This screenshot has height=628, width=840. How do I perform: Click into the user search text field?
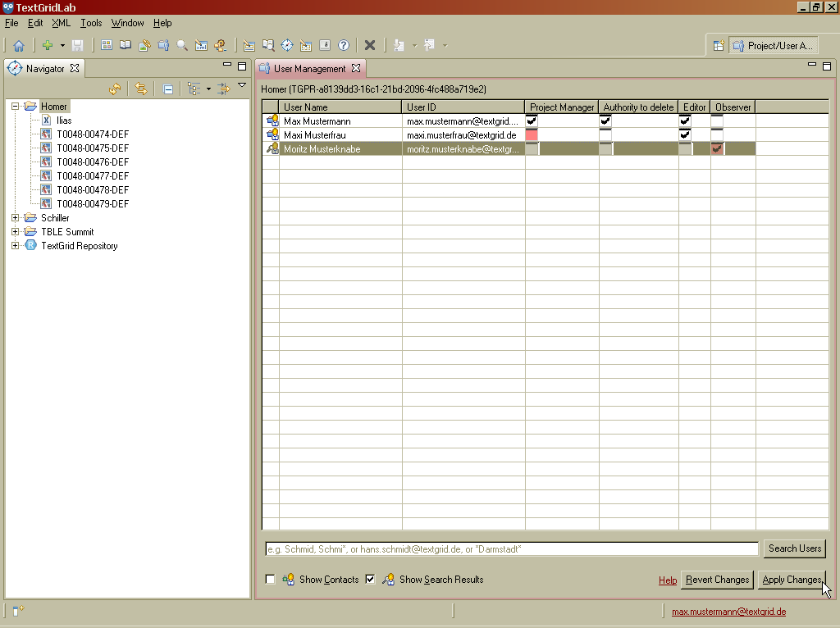click(510, 549)
